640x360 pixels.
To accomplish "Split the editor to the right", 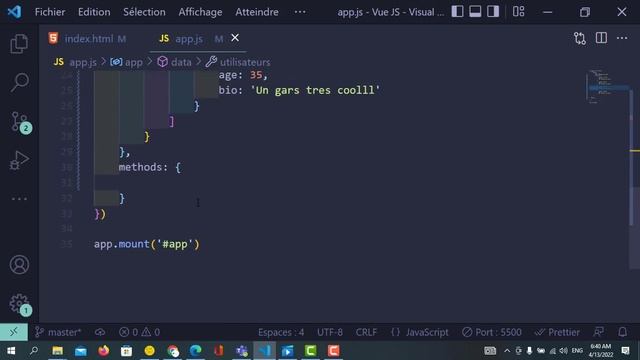I will point(601,38).
